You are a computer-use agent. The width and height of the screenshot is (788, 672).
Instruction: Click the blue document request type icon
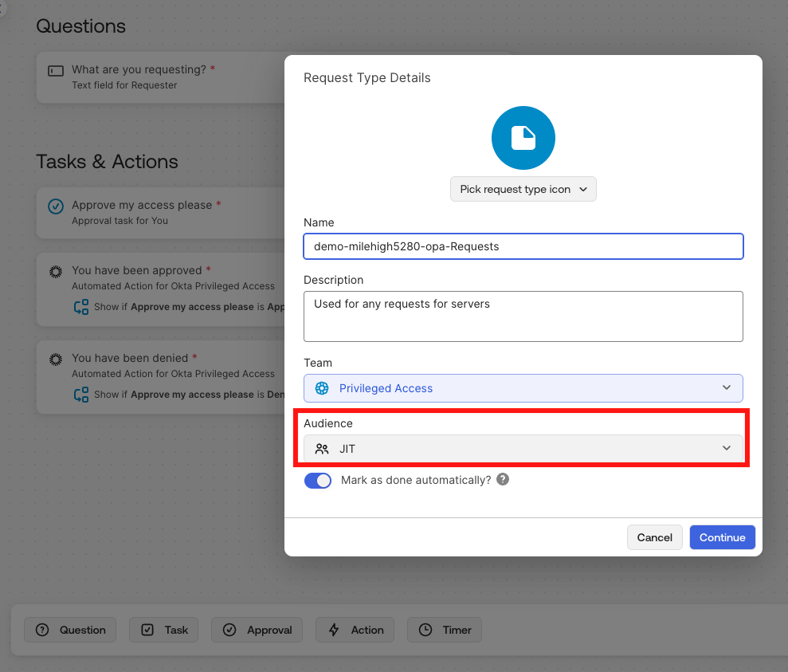523,138
